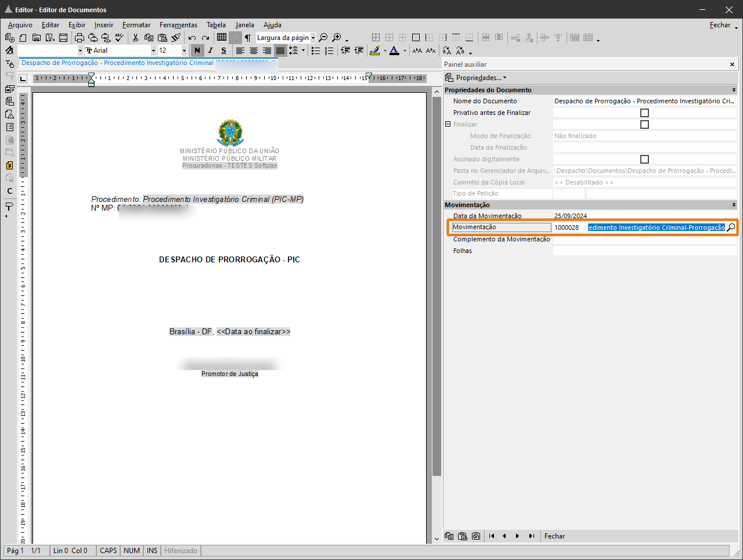The width and height of the screenshot is (743, 560).
Task: Toggle the tab stop type selector
Action: (x=23, y=78)
